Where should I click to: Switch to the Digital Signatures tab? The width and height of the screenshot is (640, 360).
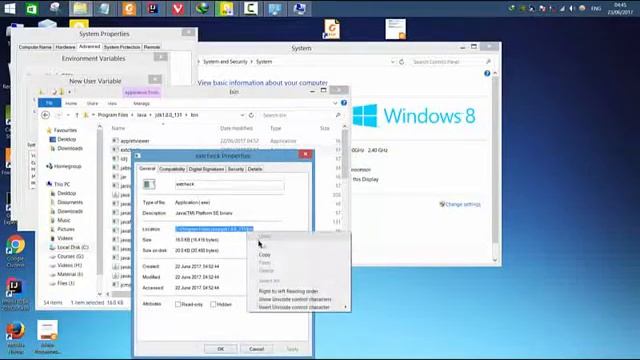(x=206, y=169)
